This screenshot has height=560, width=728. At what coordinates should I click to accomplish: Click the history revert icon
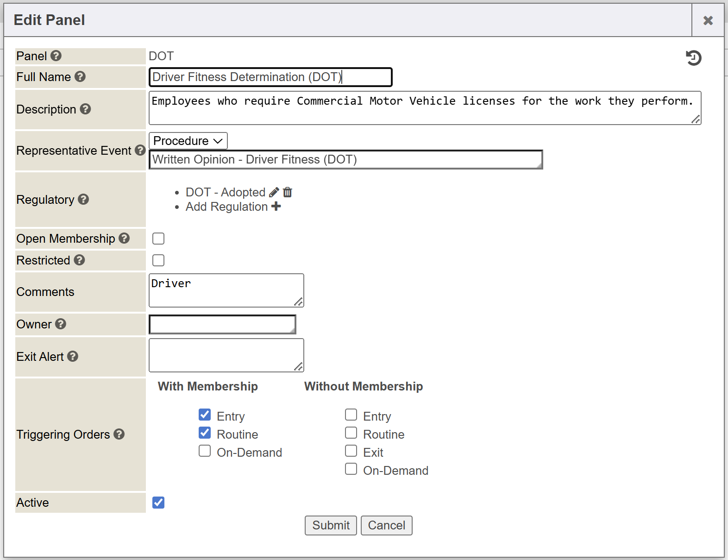pos(693,58)
